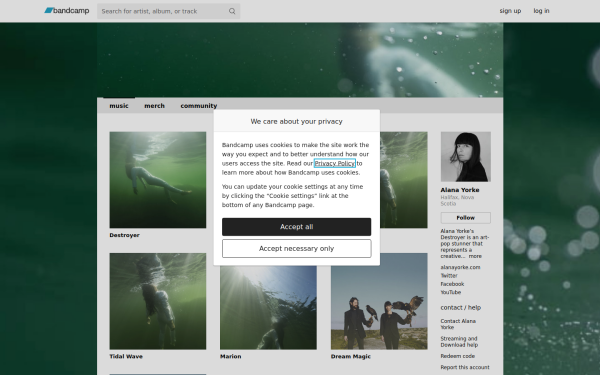Open the Tidal Wave album cover
600x375 pixels.
click(158, 301)
